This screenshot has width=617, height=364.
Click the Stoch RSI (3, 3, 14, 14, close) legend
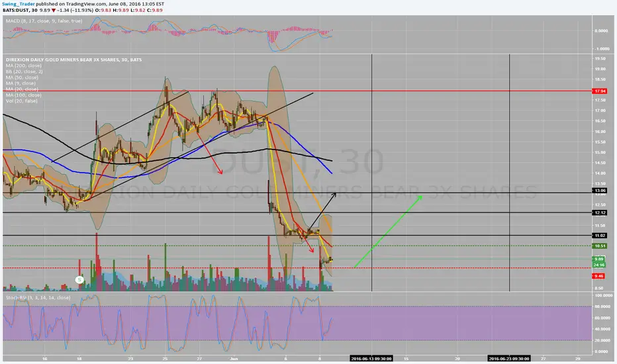38,298
